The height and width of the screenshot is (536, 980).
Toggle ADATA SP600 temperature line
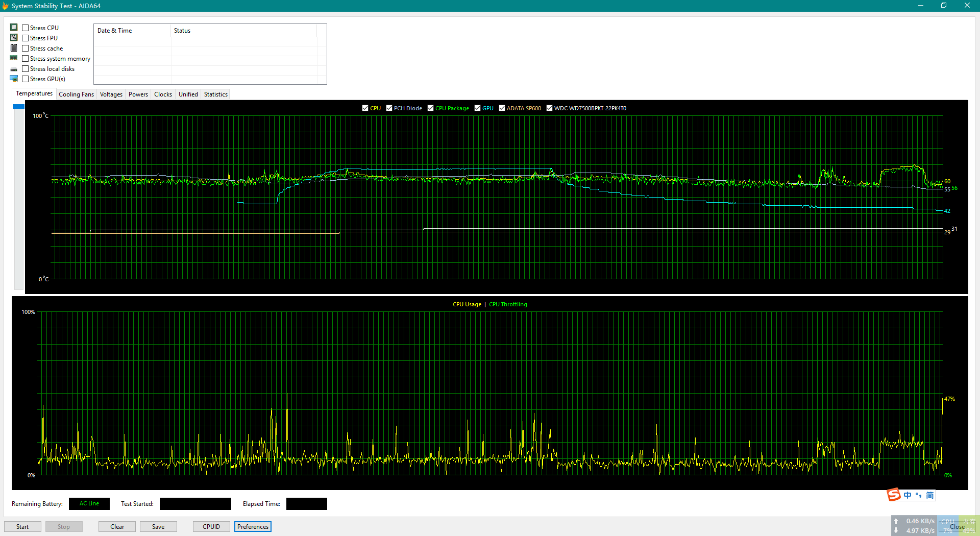click(502, 108)
